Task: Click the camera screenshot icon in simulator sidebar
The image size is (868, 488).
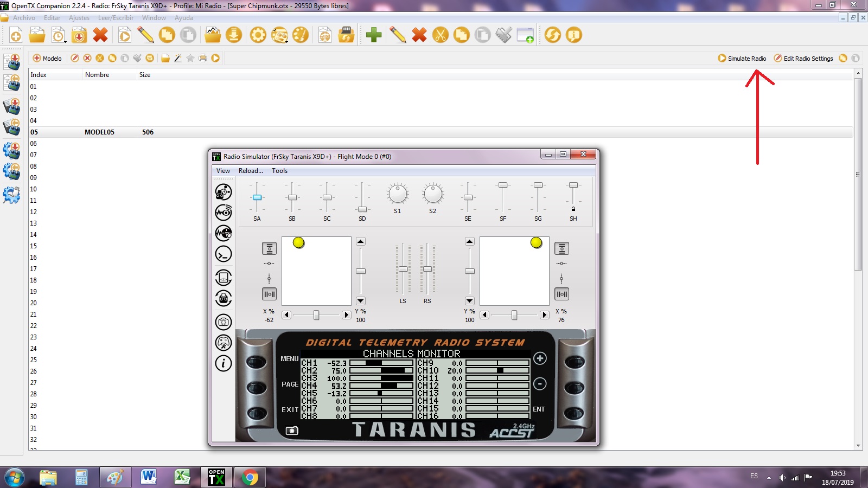Action: click(224, 322)
